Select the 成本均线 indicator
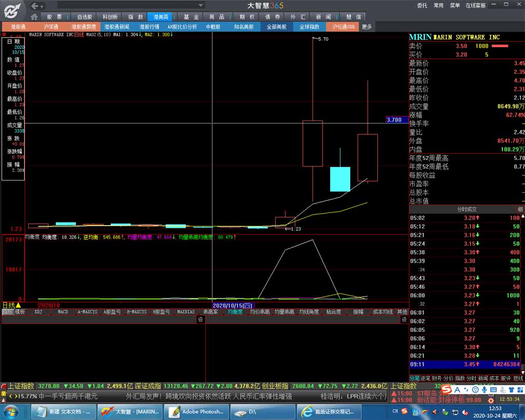This screenshot has width=525, height=420. coord(382,312)
